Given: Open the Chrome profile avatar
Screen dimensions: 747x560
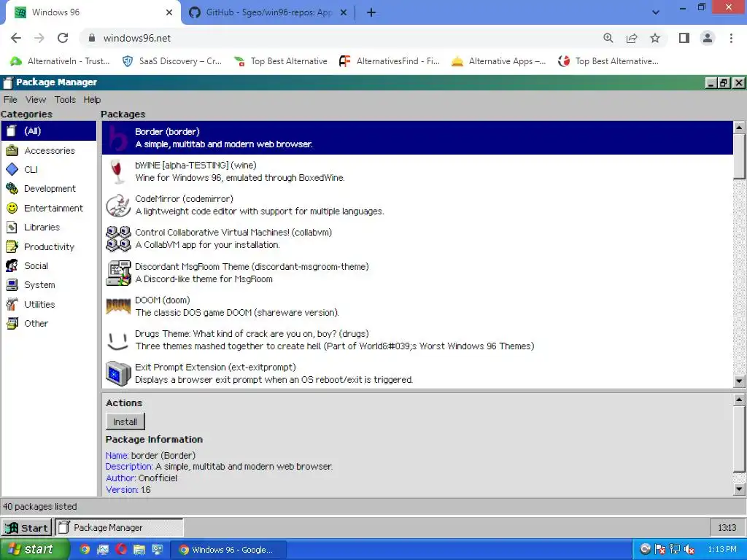Looking at the screenshot, I should point(708,38).
